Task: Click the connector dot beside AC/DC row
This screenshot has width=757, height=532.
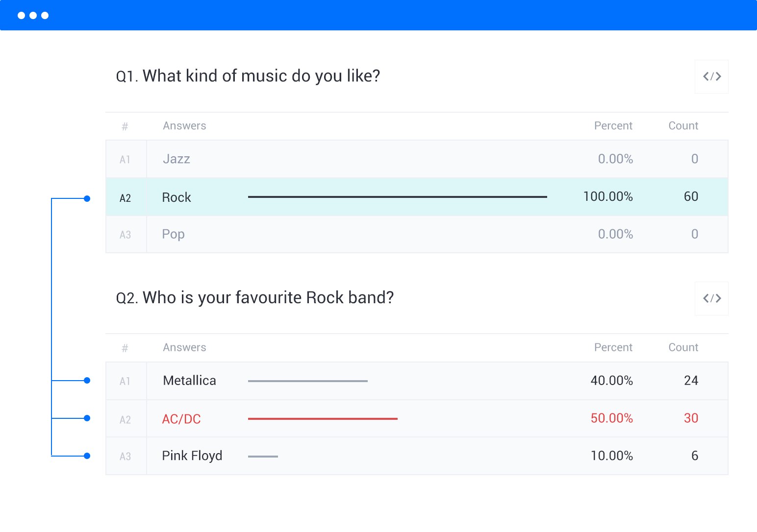Action: click(x=87, y=418)
